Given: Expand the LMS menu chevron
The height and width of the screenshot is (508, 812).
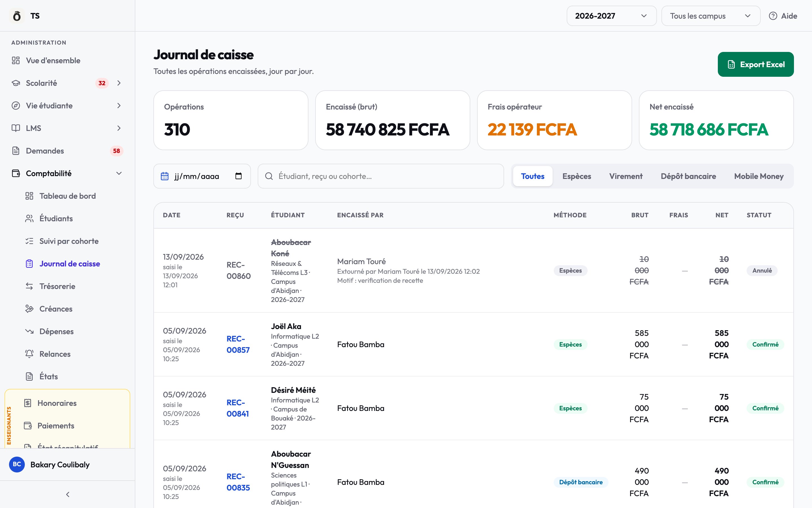Looking at the screenshot, I should coord(119,128).
